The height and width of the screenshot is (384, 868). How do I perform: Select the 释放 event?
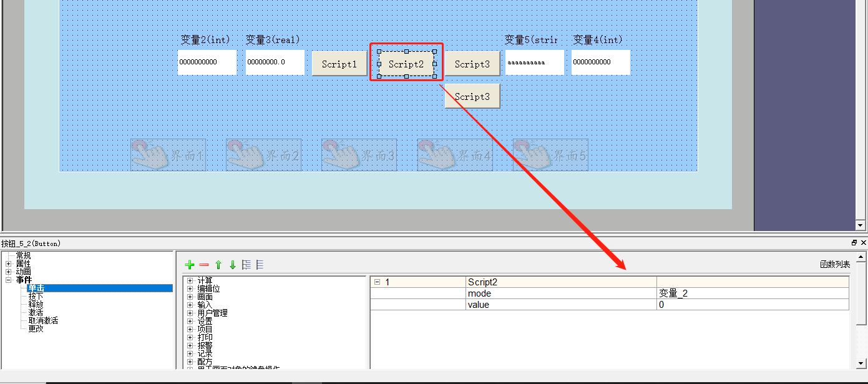(36, 304)
